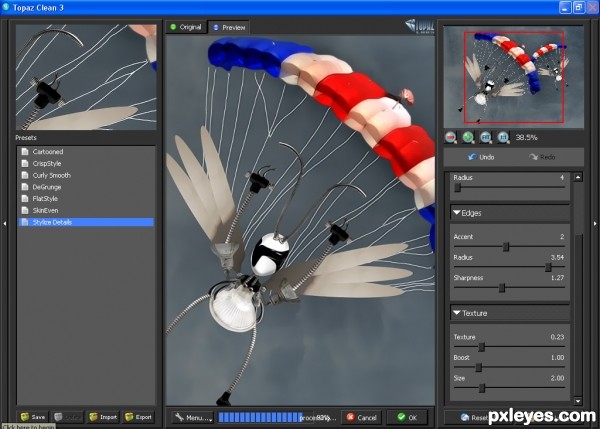Viewport: 600px width, 429px height.
Task: Click the Size value 2.00
Action: click(x=557, y=378)
